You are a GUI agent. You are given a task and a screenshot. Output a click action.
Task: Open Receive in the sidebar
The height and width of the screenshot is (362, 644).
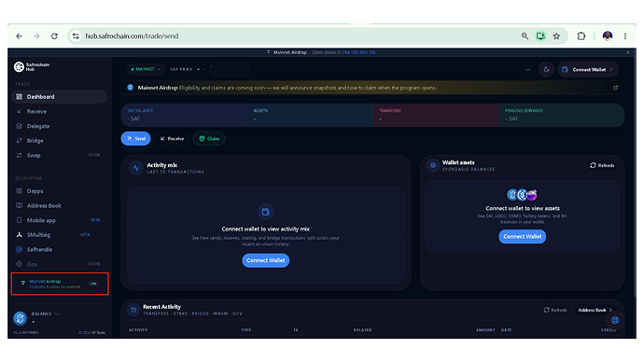(x=59, y=111)
